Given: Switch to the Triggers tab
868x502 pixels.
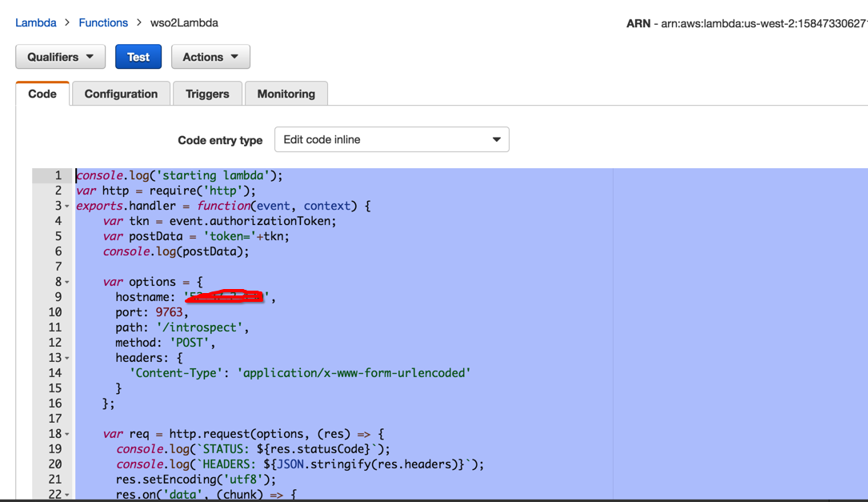Looking at the screenshot, I should [x=207, y=94].
